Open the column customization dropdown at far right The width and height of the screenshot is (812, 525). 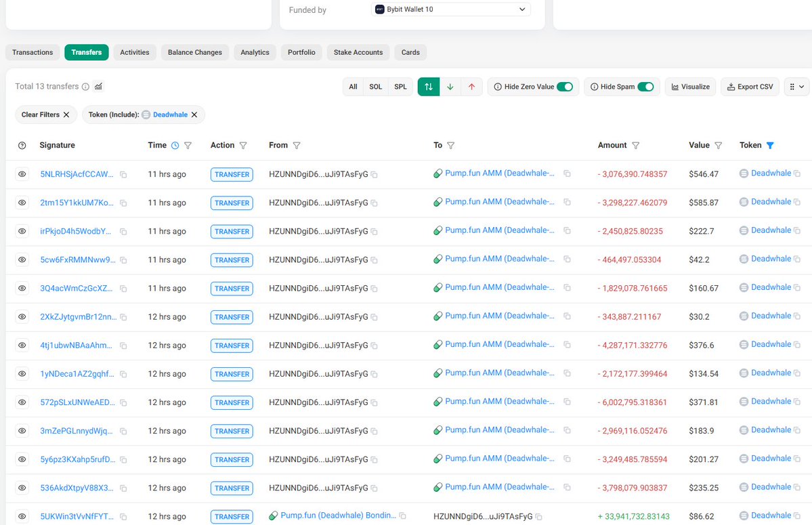click(797, 87)
